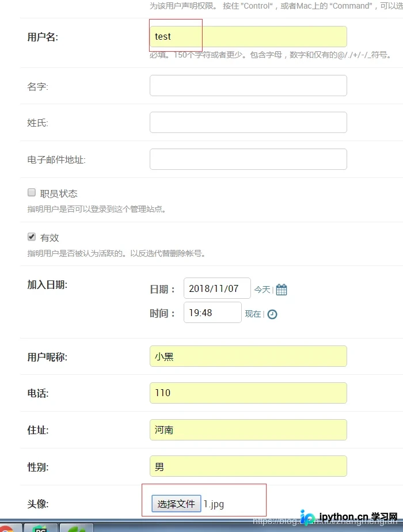Click the 职员状态 label text
Screen dimensions: 403x532
59,193
